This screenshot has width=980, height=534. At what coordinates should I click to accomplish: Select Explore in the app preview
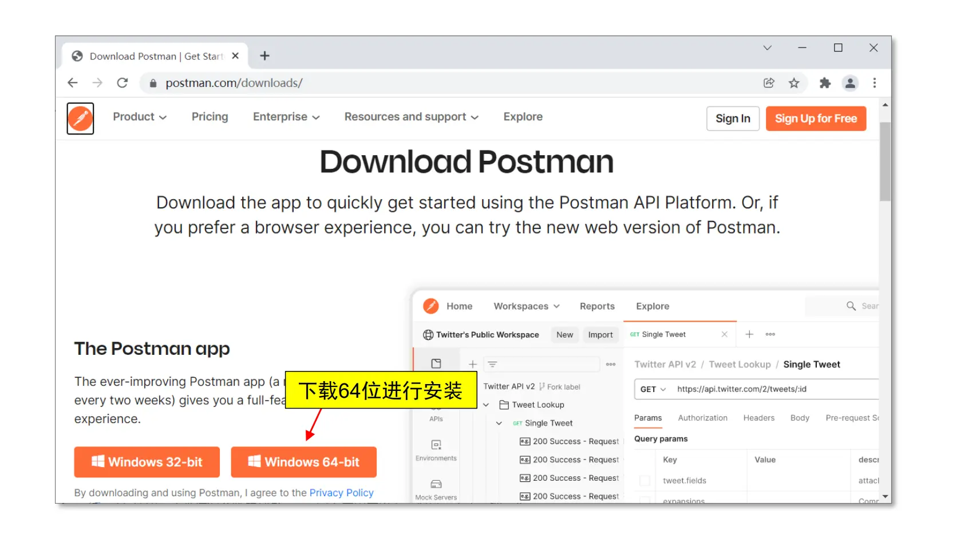click(653, 306)
